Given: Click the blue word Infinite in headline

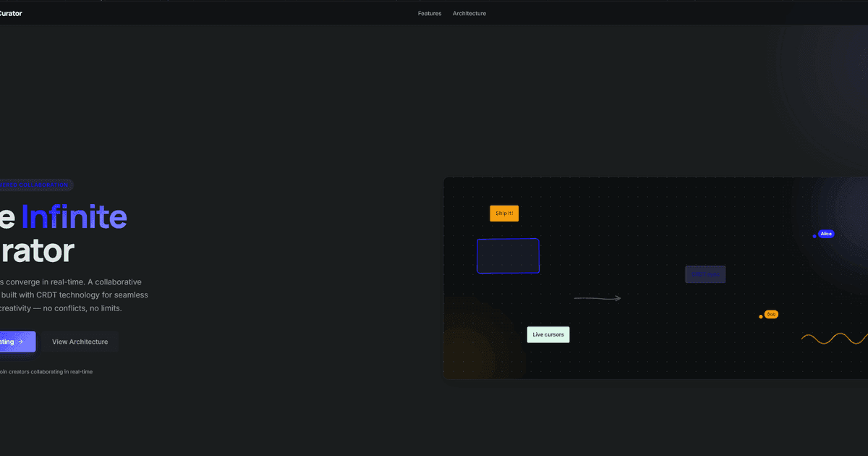Looking at the screenshot, I should 75,217.
